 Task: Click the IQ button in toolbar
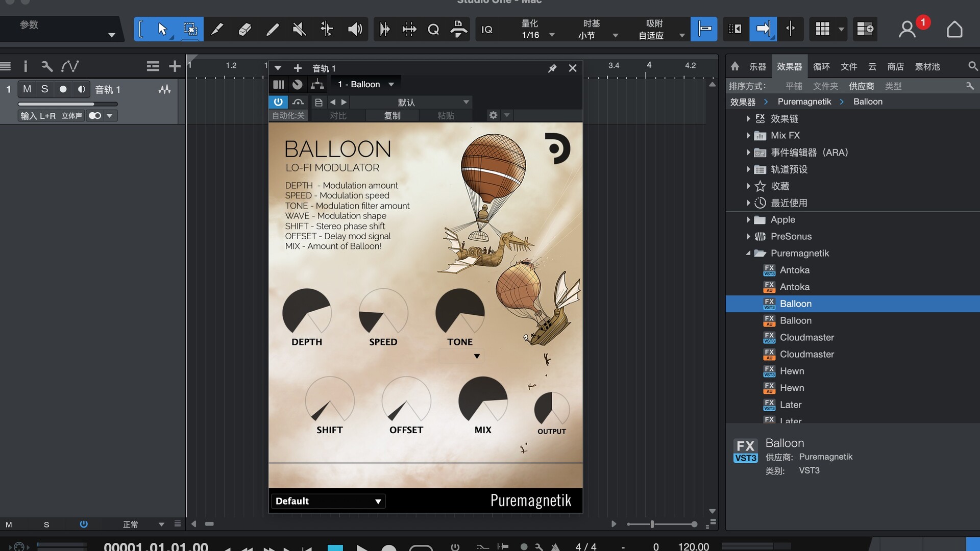pos(487,29)
